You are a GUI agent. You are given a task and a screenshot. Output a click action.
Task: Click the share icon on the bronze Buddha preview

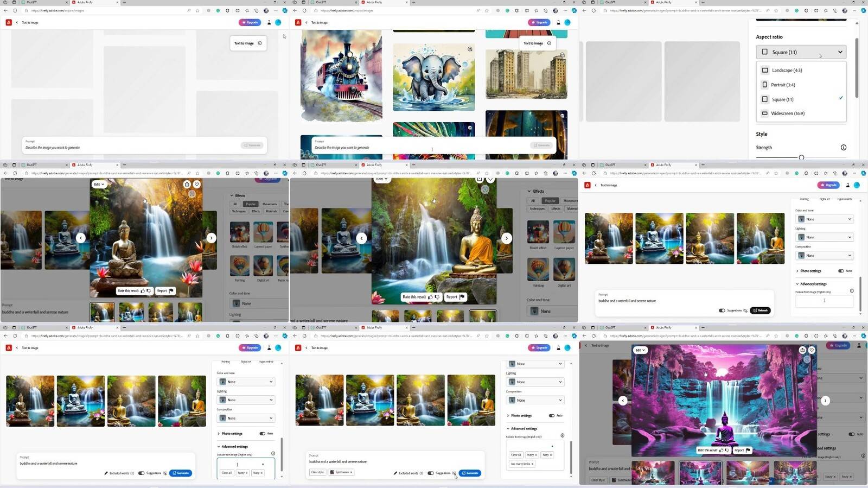point(187,185)
